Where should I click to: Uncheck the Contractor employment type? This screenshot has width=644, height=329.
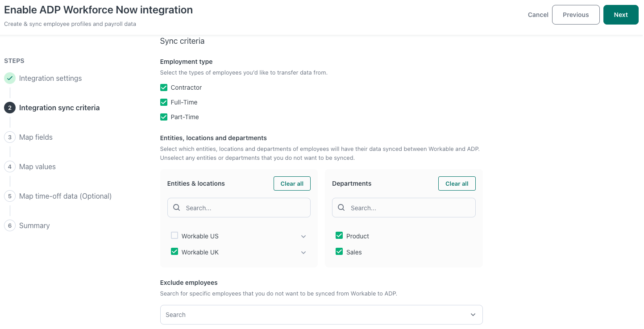(x=164, y=87)
